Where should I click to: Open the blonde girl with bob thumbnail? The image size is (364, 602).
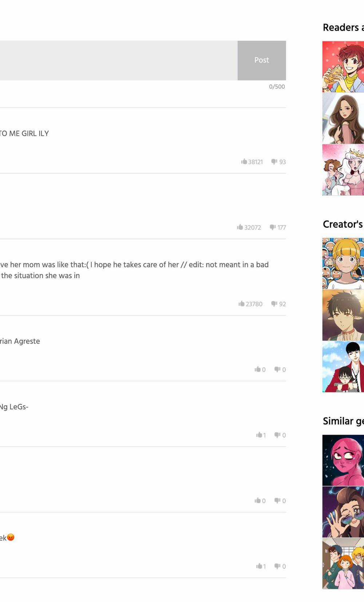click(x=343, y=263)
